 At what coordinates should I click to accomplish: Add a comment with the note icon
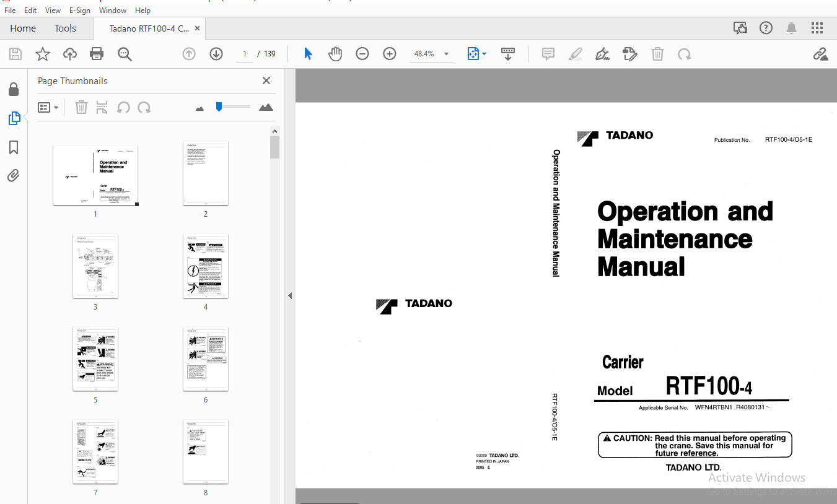tap(548, 54)
